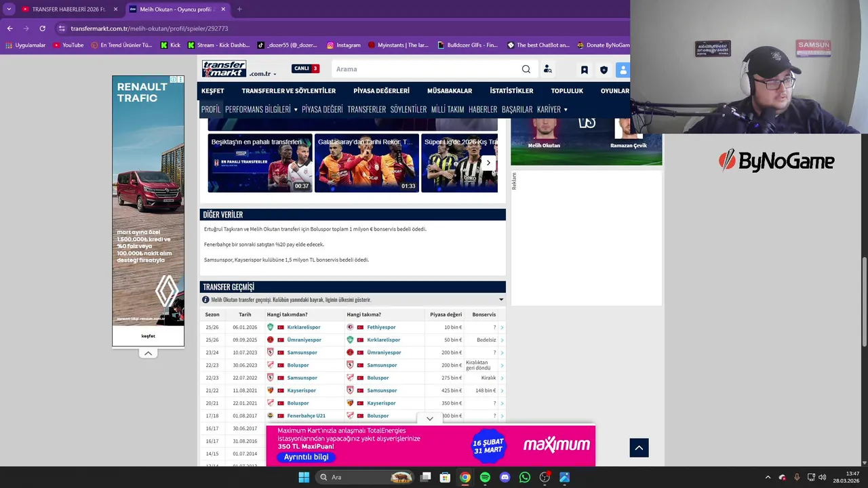
Task: Click the shield plus icon in header
Action: [604, 70]
